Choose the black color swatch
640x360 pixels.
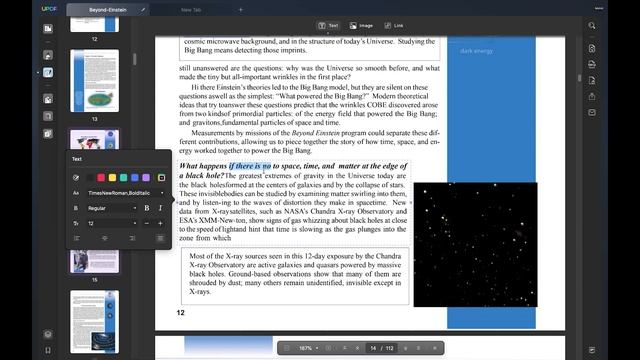[90, 178]
